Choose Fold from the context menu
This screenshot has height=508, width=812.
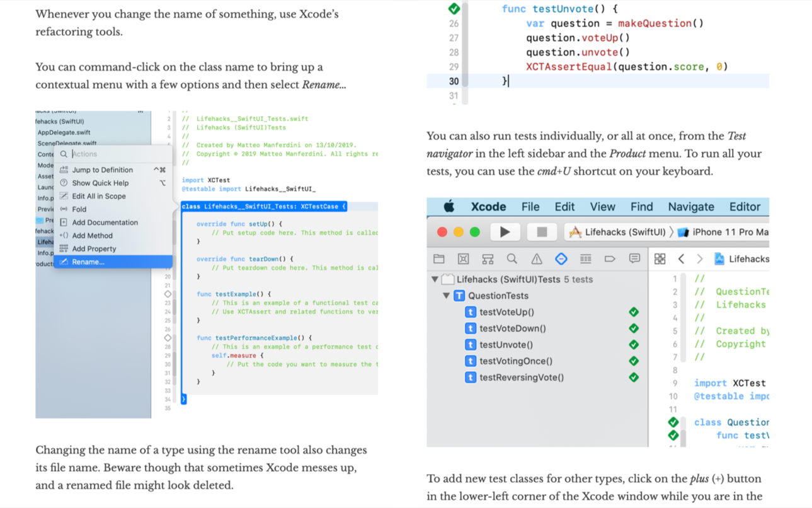[113, 209]
